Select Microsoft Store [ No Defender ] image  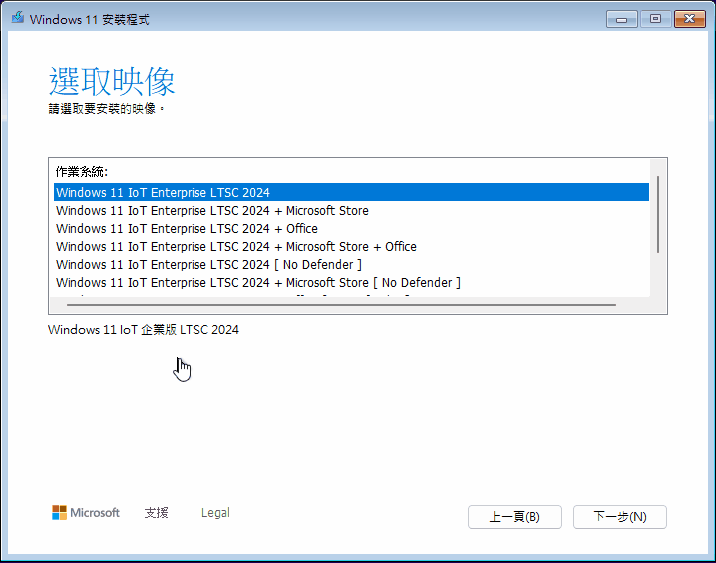click(x=351, y=283)
